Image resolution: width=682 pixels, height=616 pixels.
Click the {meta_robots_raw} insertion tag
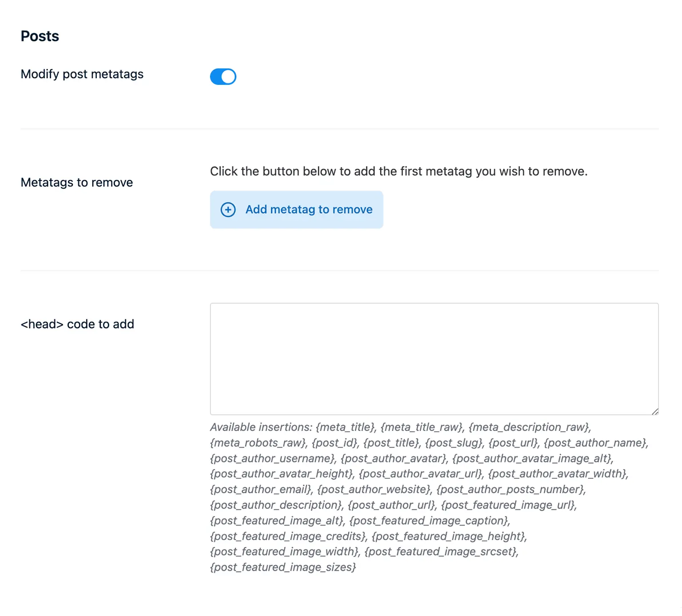click(x=258, y=443)
